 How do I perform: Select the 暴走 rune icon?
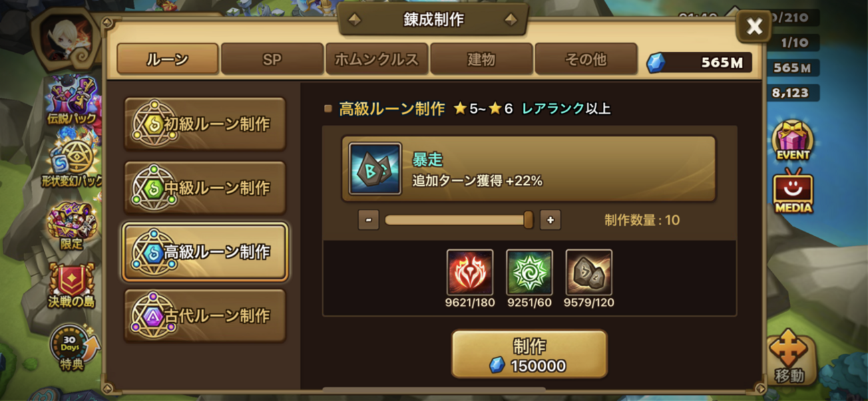click(375, 168)
